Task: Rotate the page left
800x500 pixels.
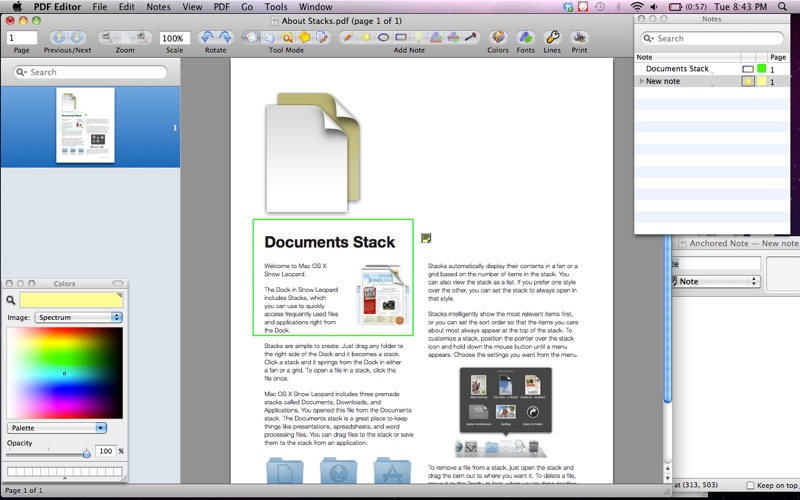Action: pos(207,37)
